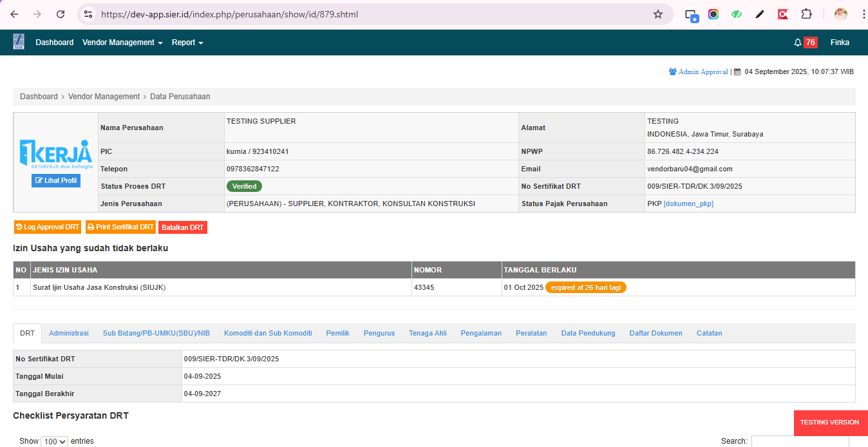This screenshot has height=447, width=868.
Task: Bookmark this page with star icon
Action: 657,14
